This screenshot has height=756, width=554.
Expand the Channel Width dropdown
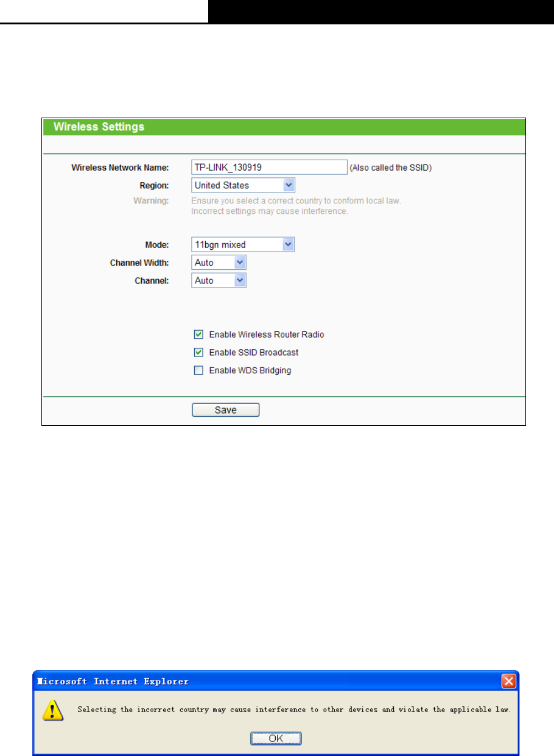tap(219, 263)
